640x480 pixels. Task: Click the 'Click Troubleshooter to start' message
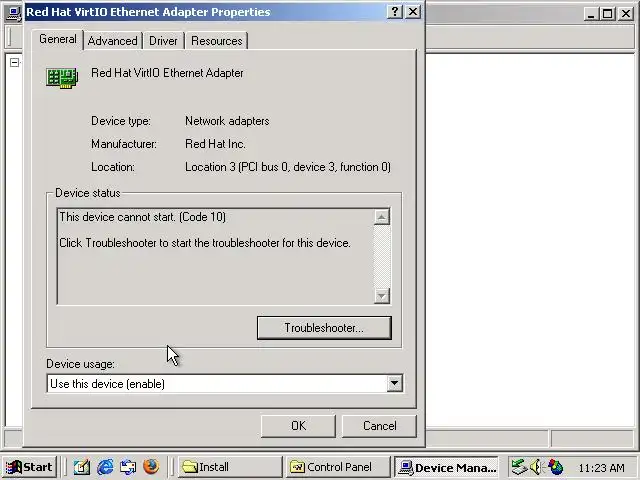click(205, 243)
